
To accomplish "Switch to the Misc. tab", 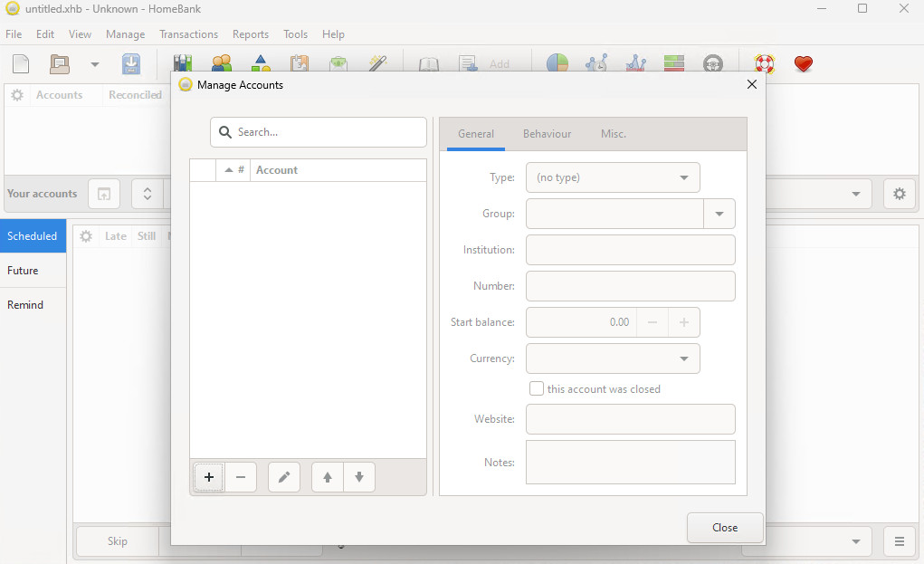I will [x=614, y=134].
